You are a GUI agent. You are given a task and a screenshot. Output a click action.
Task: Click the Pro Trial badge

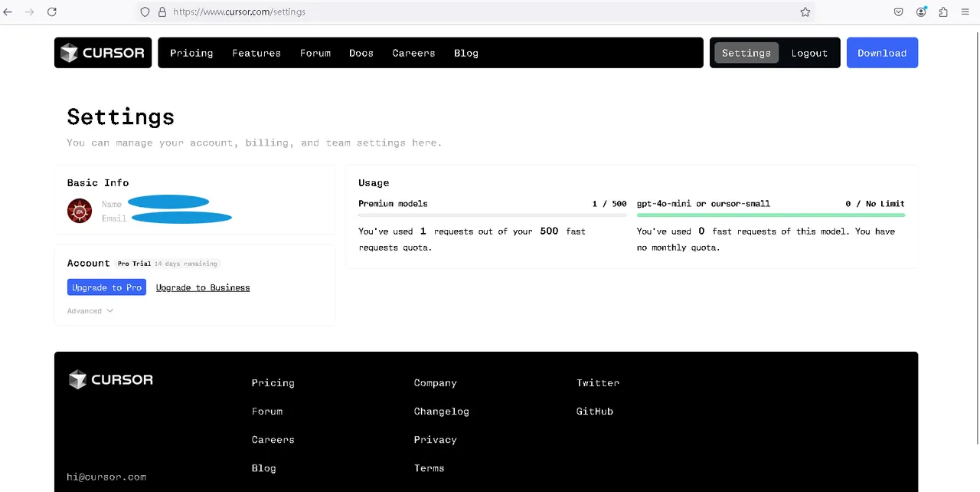click(x=134, y=264)
